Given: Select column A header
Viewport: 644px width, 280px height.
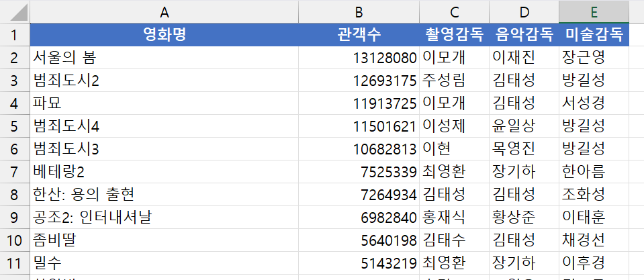Looking at the screenshot, I should [165, 12].
